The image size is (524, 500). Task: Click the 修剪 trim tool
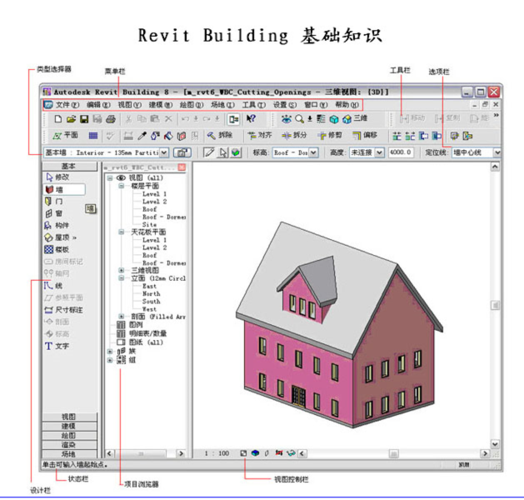click(x=330, y=135)
